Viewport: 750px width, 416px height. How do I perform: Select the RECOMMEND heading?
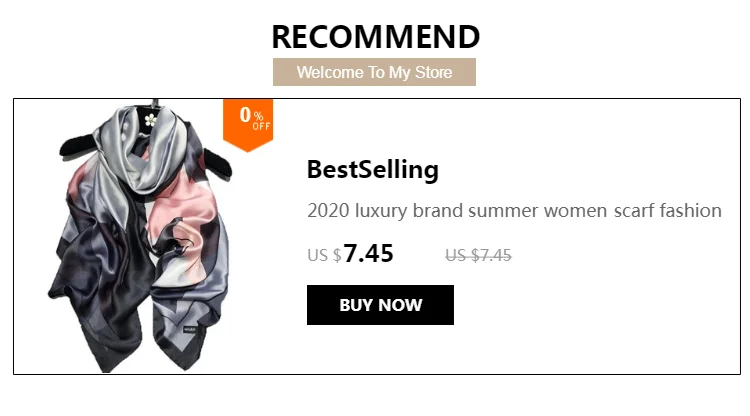(x=375, y=37)
